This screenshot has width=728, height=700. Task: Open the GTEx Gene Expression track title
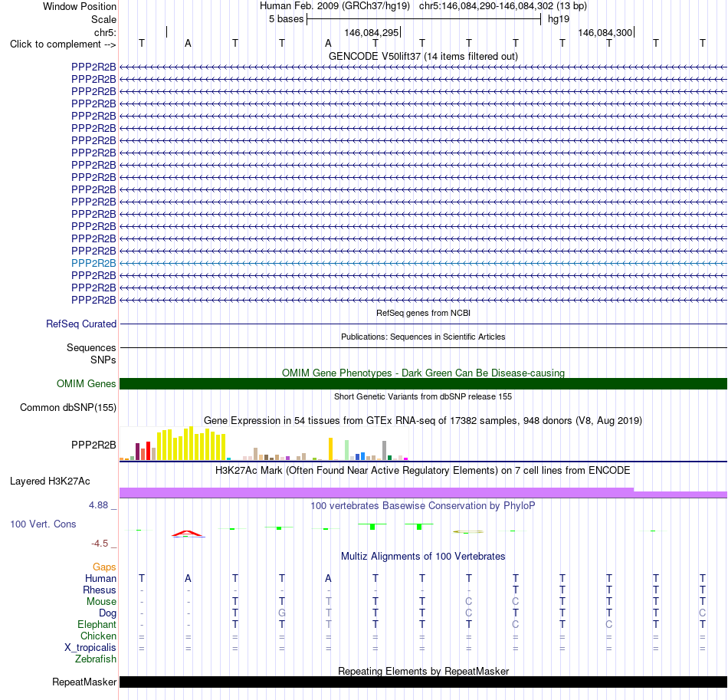pyautogui.click(x=423, y=420)
